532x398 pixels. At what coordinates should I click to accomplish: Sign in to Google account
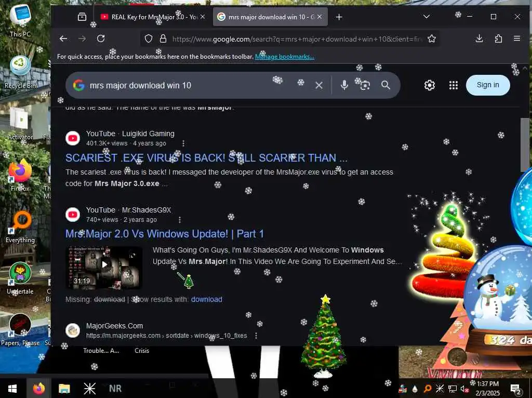pos(488,85)
